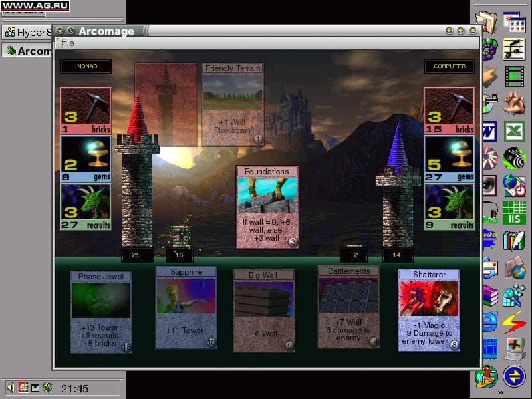The image size is (532, 399).
Task: Launch the green IIS icon
Action: point(514,213)
